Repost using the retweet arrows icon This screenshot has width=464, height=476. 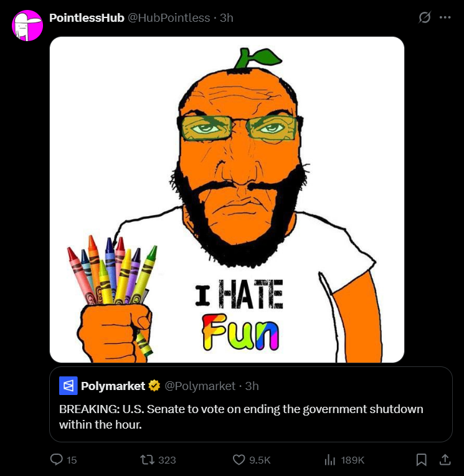click(147, 460)
